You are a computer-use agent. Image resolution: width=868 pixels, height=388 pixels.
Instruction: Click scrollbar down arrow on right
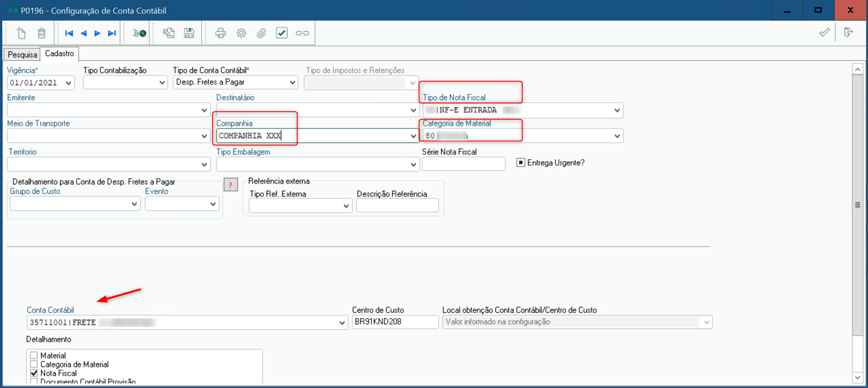(857, 377)
